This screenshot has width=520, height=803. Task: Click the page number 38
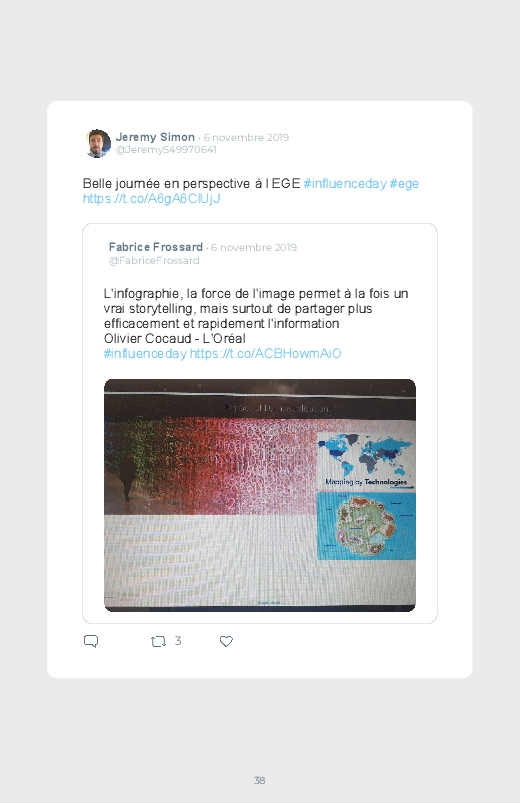(260, 780)
